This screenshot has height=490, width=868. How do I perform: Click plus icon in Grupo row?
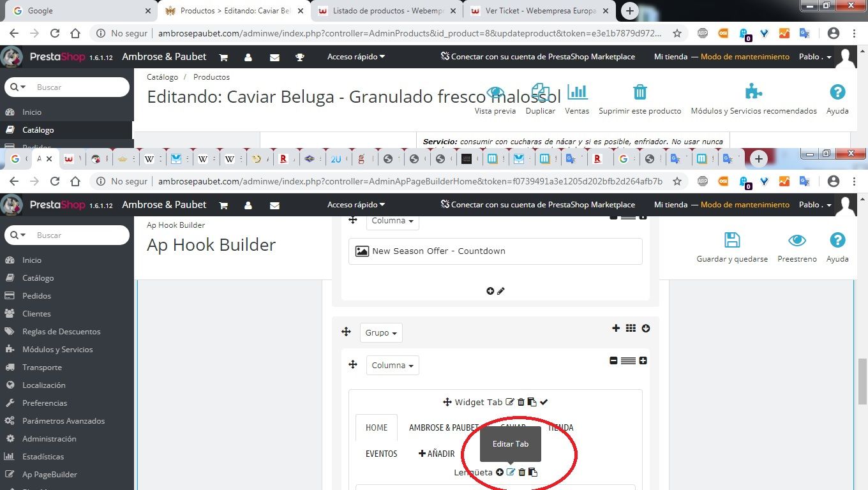point(616,328)
